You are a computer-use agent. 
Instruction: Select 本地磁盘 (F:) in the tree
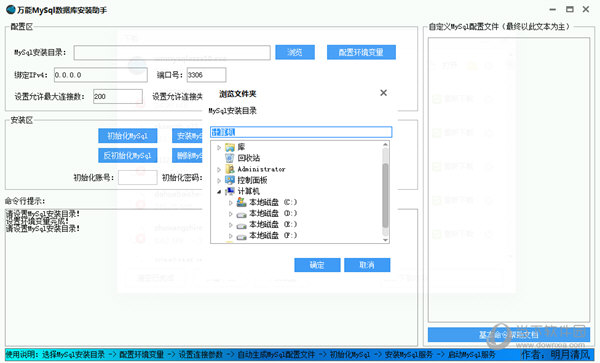tap(273, 235)
